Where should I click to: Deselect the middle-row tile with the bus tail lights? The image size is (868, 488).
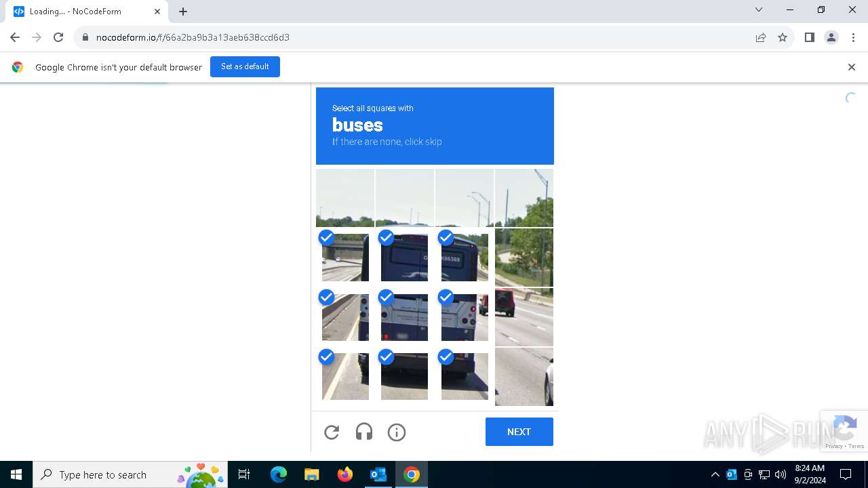345,317
